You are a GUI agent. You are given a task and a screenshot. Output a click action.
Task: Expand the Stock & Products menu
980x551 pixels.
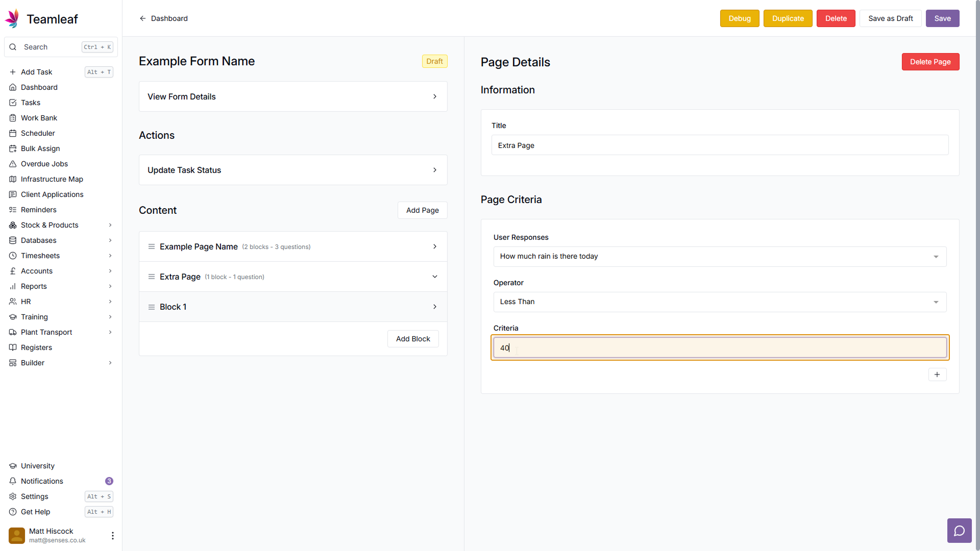[110, 225]
